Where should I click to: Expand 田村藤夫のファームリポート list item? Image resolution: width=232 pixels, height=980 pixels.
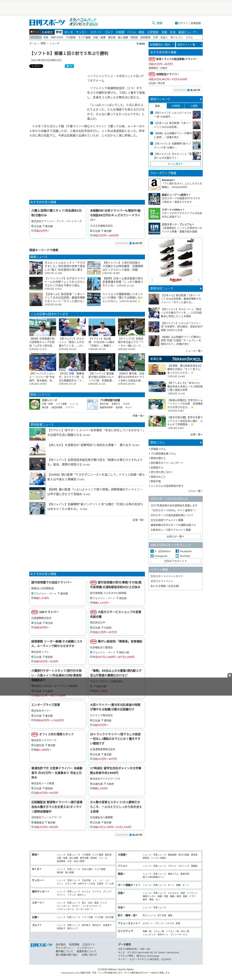(166, 463)
